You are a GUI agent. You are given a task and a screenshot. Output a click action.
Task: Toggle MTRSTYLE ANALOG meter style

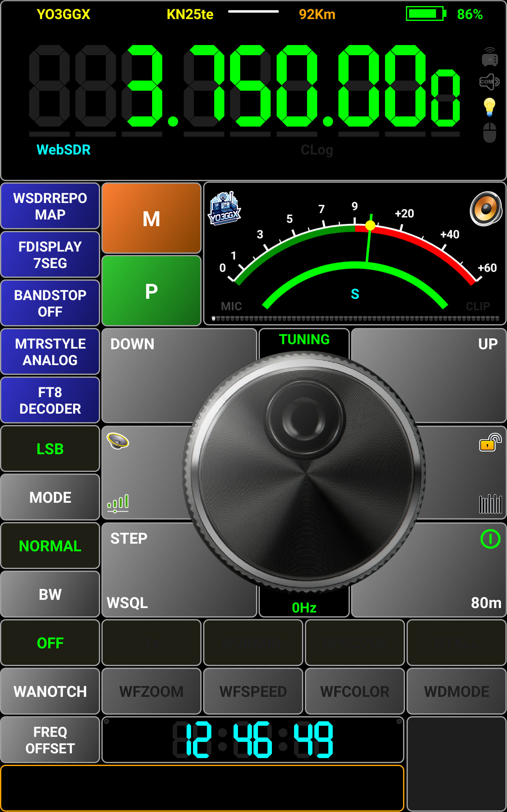point(50,352)
